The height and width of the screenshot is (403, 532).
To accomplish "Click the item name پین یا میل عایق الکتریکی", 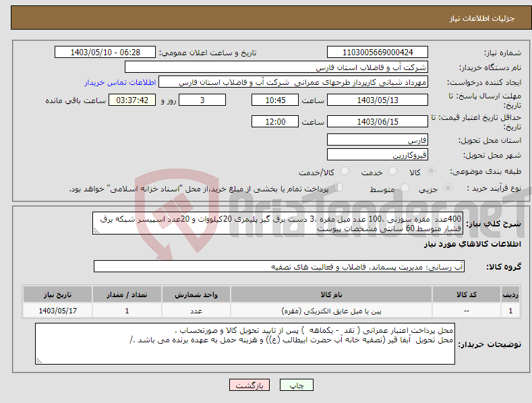I will click(x=331, y=311).
